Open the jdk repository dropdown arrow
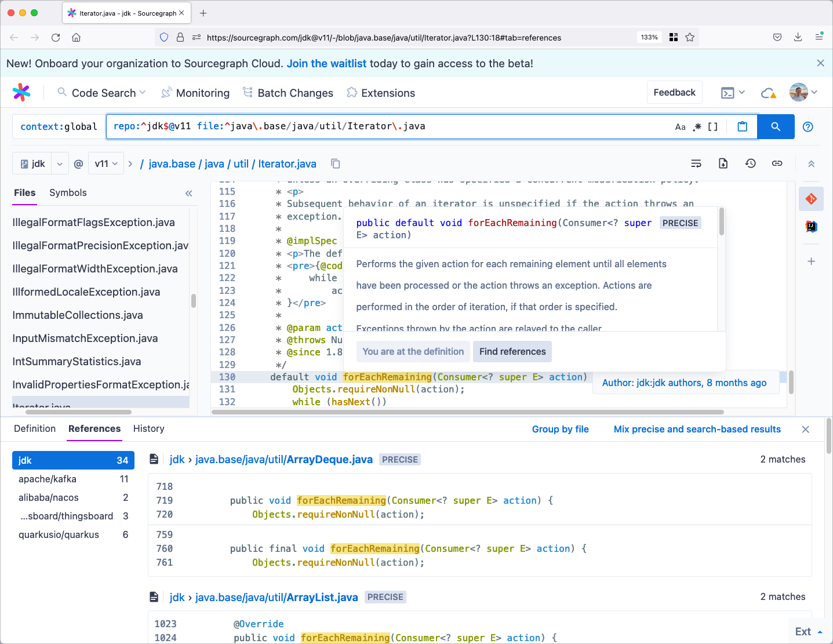 pyautogui.click(x=60, y=164)
